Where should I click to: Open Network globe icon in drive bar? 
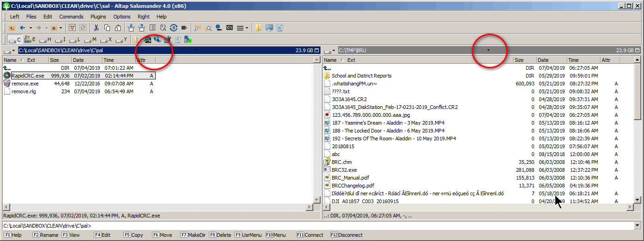tap(158, 40)
